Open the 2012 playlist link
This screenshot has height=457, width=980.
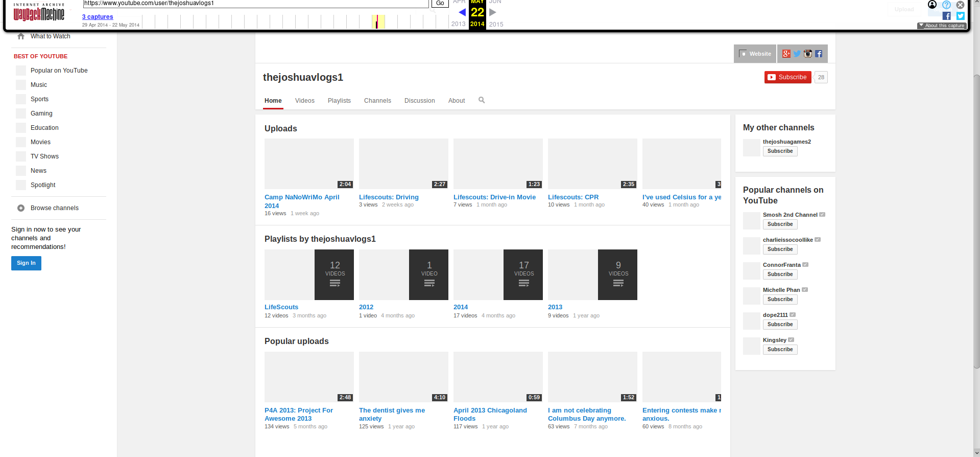tap(366, 307)
